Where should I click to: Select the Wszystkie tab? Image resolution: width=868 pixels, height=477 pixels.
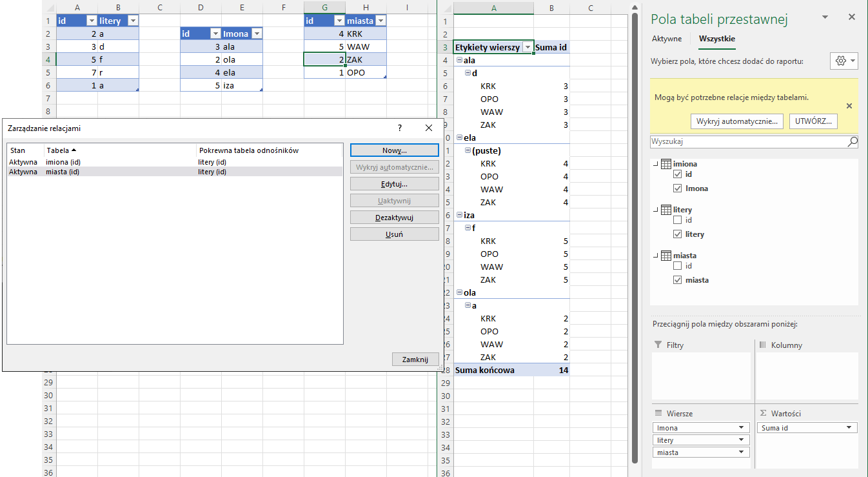[x=717, y=39]
